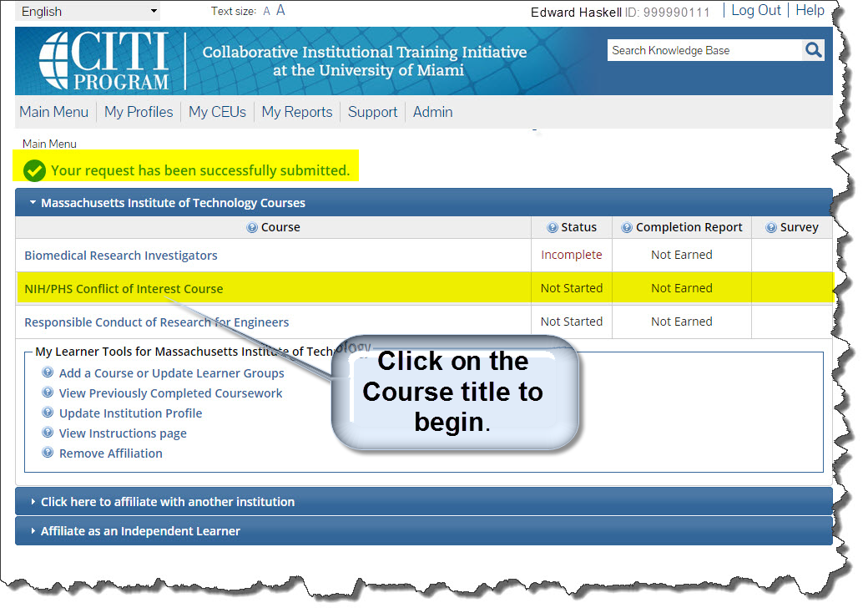
Task: Click help icon beside Survey header
Action: [x=771, y=228]
